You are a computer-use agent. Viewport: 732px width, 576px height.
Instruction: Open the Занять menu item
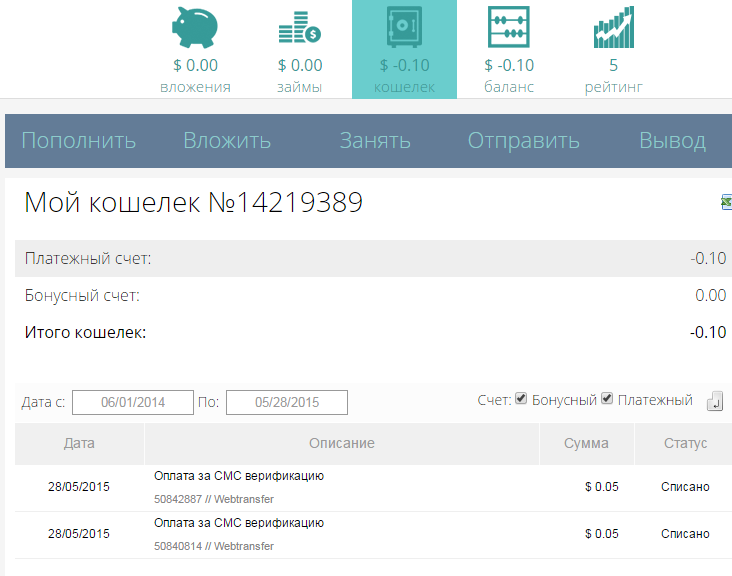point(375,140)
